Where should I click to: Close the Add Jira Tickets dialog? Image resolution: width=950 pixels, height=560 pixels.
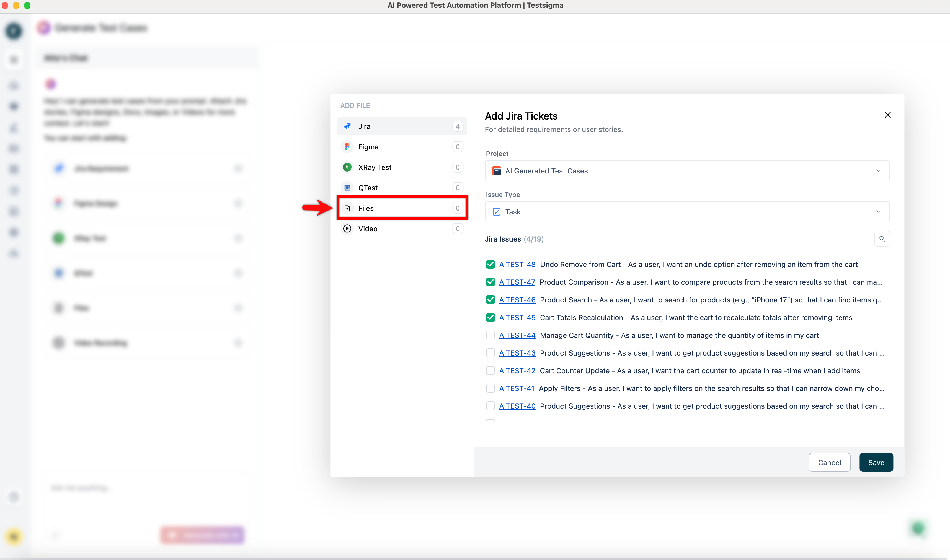tap(888, 115)
